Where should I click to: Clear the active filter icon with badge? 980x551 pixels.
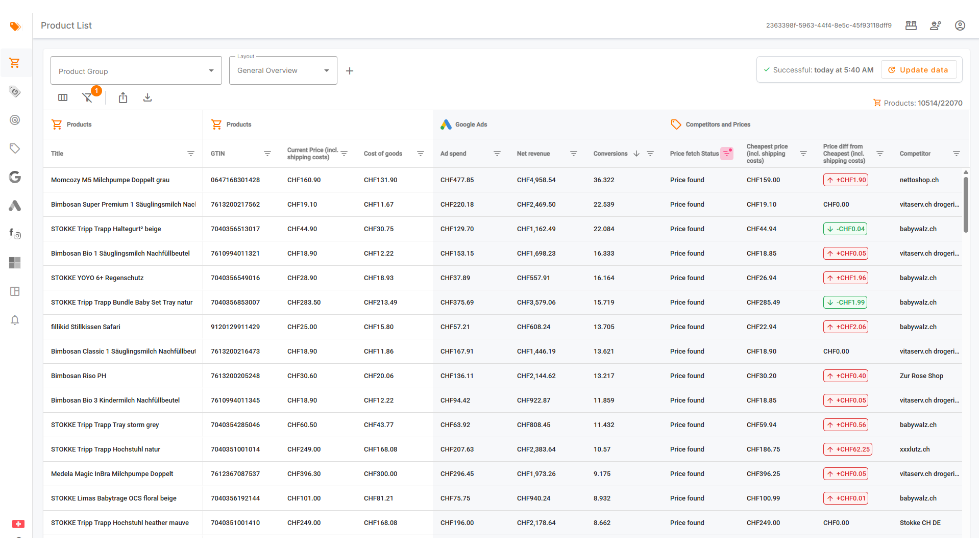pos(88,97)
